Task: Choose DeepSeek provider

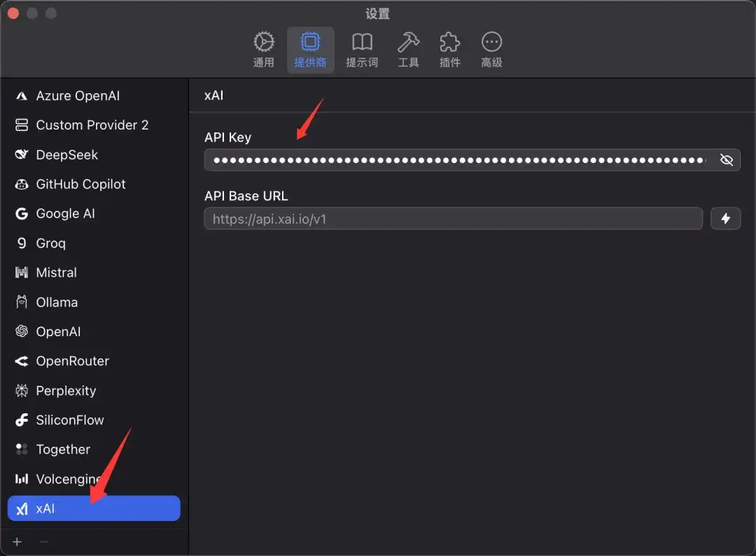Action: tap(94, 155)
